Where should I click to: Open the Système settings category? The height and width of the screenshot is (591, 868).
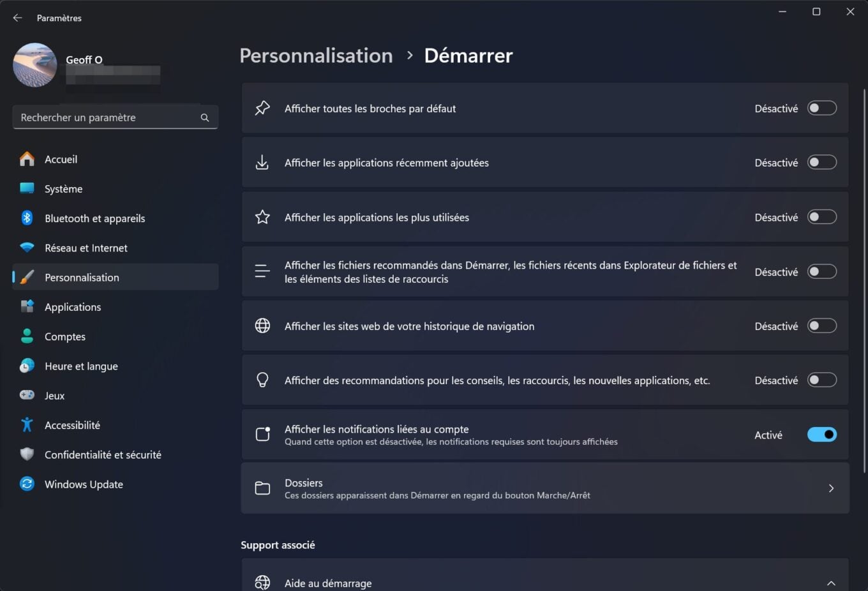(x=63, y=189)
